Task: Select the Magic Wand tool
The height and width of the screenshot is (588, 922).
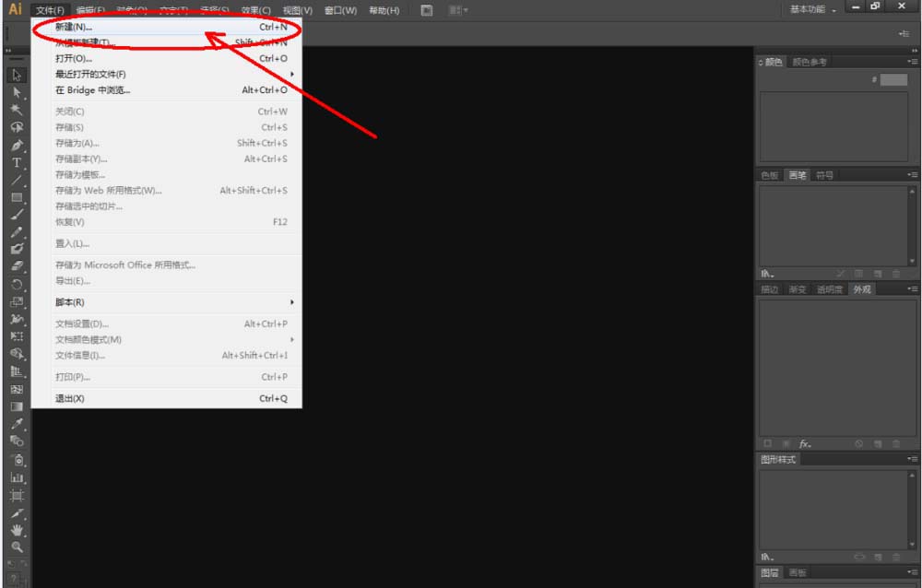Action: pos(17,110)
